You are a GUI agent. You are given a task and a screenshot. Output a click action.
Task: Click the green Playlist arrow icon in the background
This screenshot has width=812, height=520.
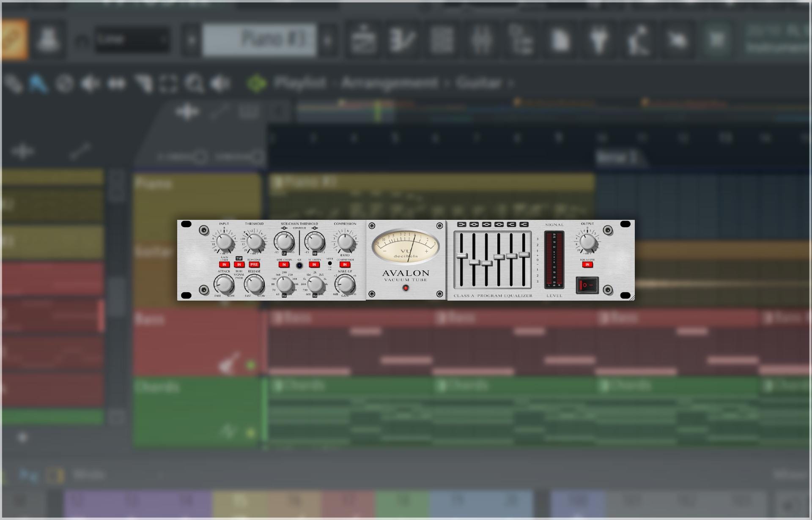(x=257, y=83)
